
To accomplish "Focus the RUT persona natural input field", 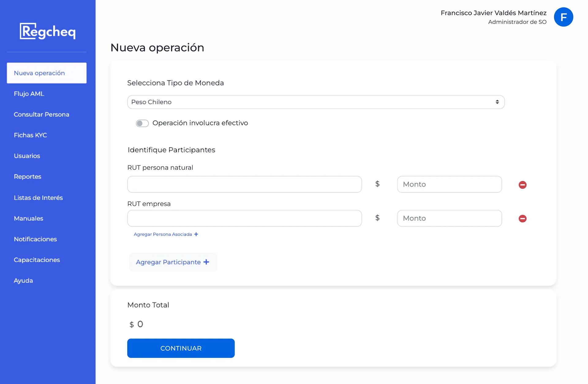I will point(244,184).
